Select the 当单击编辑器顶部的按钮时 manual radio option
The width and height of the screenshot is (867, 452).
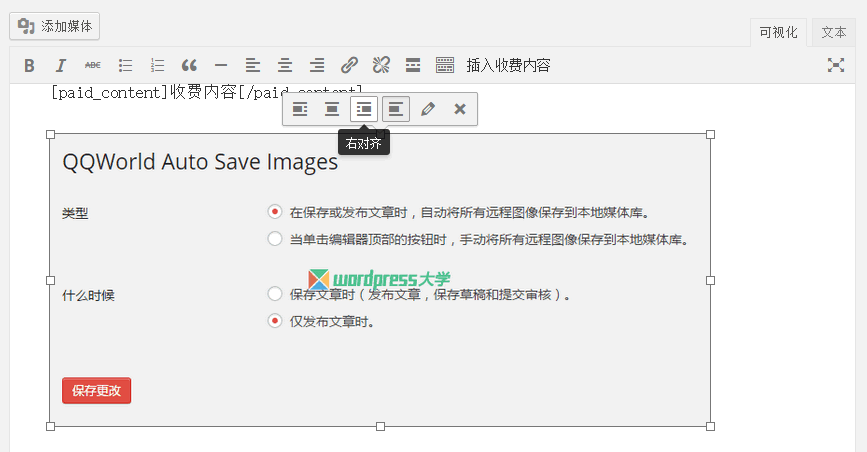(x=275, y=239)
